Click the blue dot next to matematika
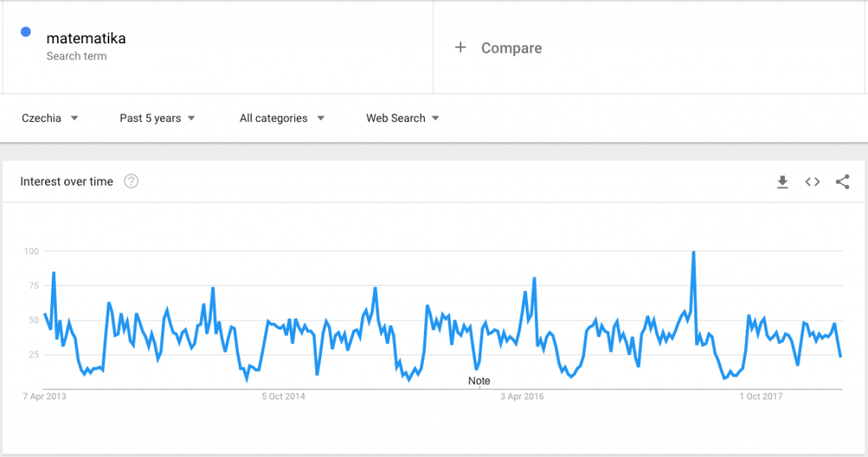The height and width of the screenshot is (457, 868). [x=25, y=32]
